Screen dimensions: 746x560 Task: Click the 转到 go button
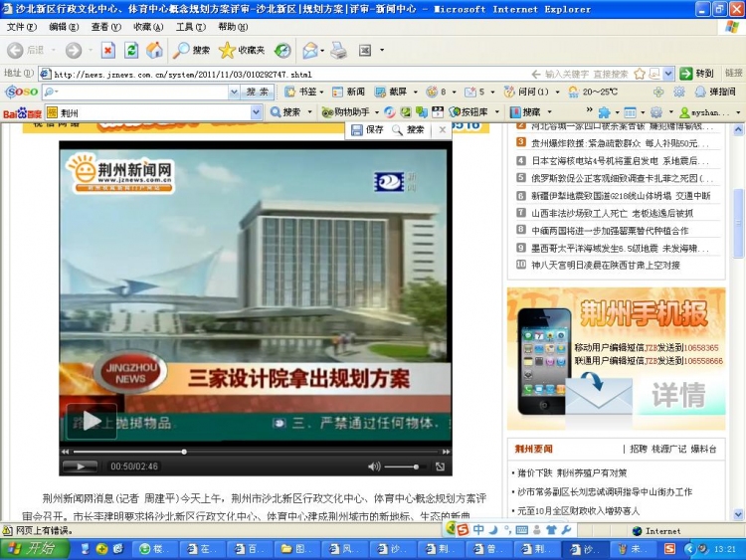[697, 74]
